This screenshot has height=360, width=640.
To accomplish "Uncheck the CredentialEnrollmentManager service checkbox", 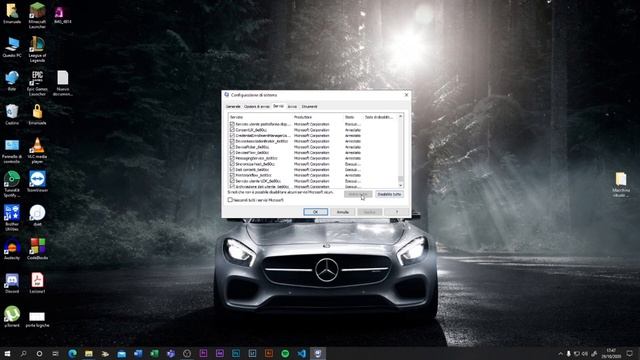I will point(232,136).
